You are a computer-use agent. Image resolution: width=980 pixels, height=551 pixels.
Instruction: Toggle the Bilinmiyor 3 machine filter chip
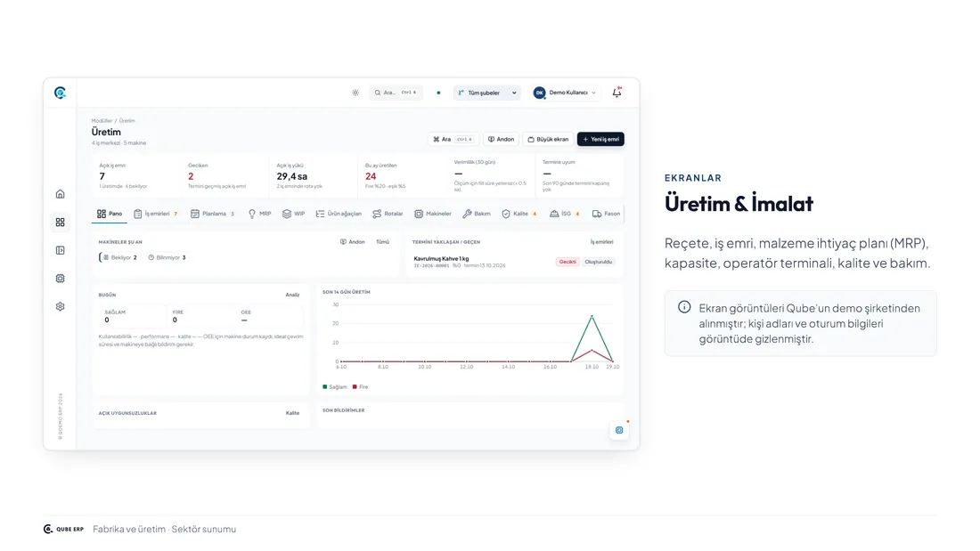pyautogui.click(x=167, y=257)
